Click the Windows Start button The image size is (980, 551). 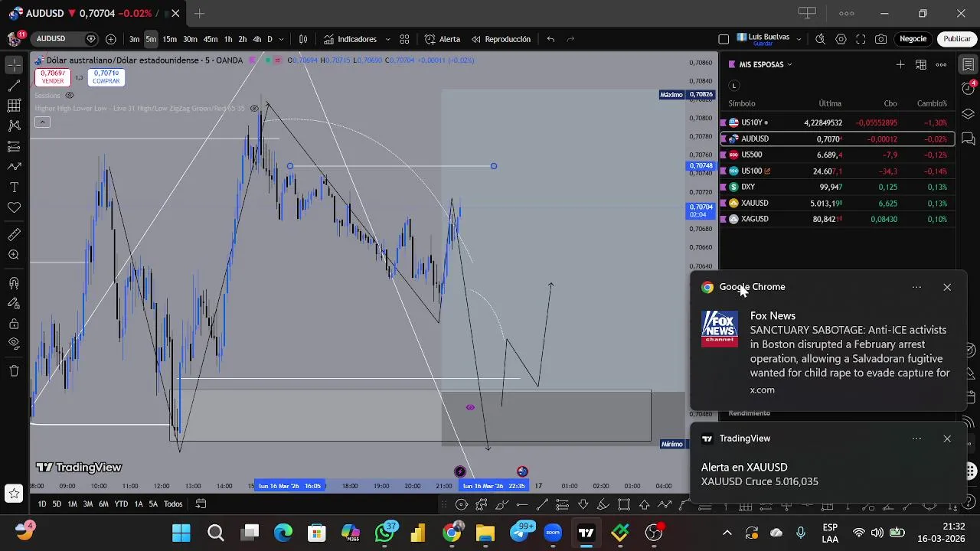pos(181,533)
